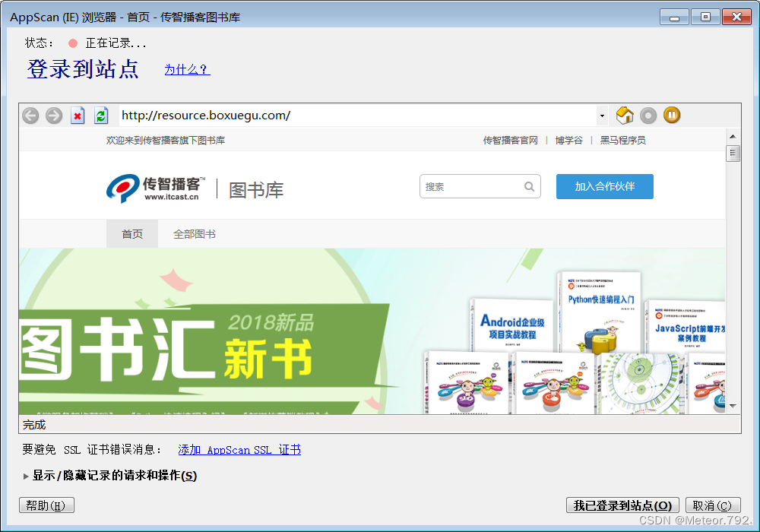Click the 加入合作伙伴 button
This screenshot has height=532, width=760.
[604, 186]
